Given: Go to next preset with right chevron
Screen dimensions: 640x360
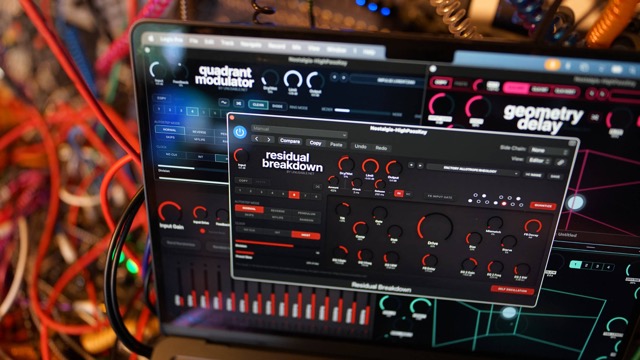Looking at the screenshot, I should pos(269,140).
